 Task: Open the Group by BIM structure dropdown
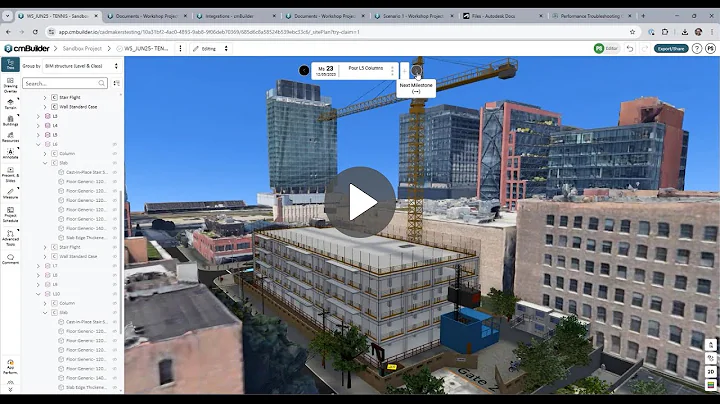[81, 66]
